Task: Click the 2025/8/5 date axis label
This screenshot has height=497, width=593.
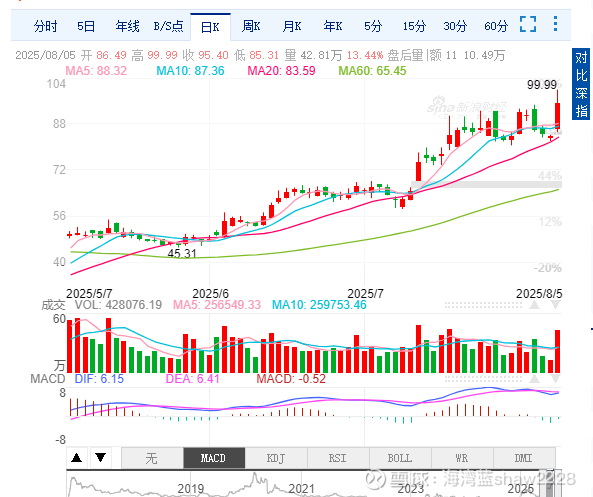Action: coord(539,294)
